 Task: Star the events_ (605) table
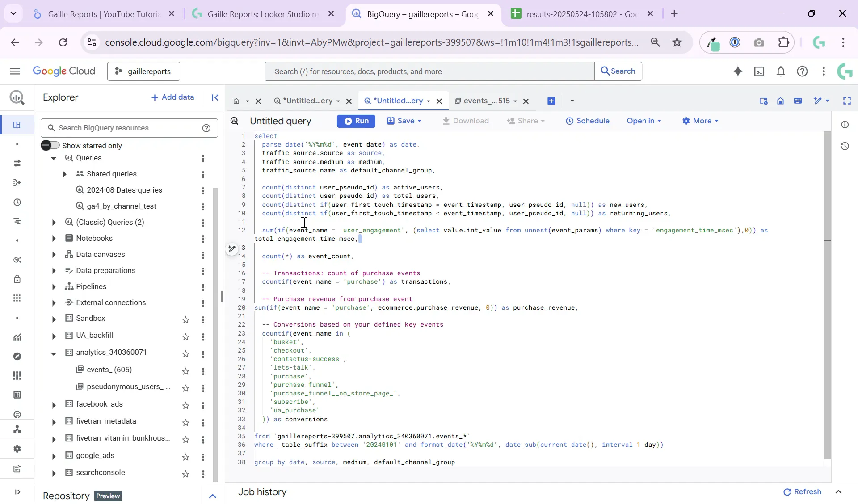tap(186, 371)
